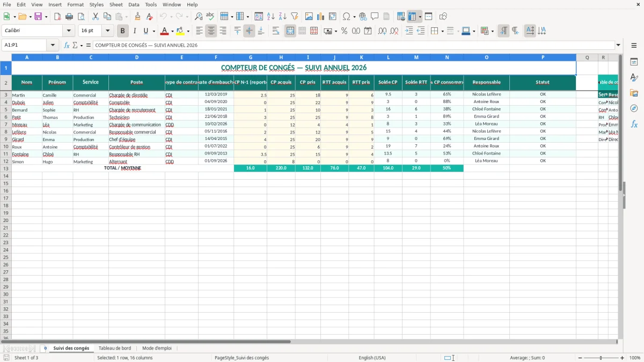The height and width of the screenshot is (362, 644).
Task: Open the Special Character omega icon
Action: click(x=347, y=17)
